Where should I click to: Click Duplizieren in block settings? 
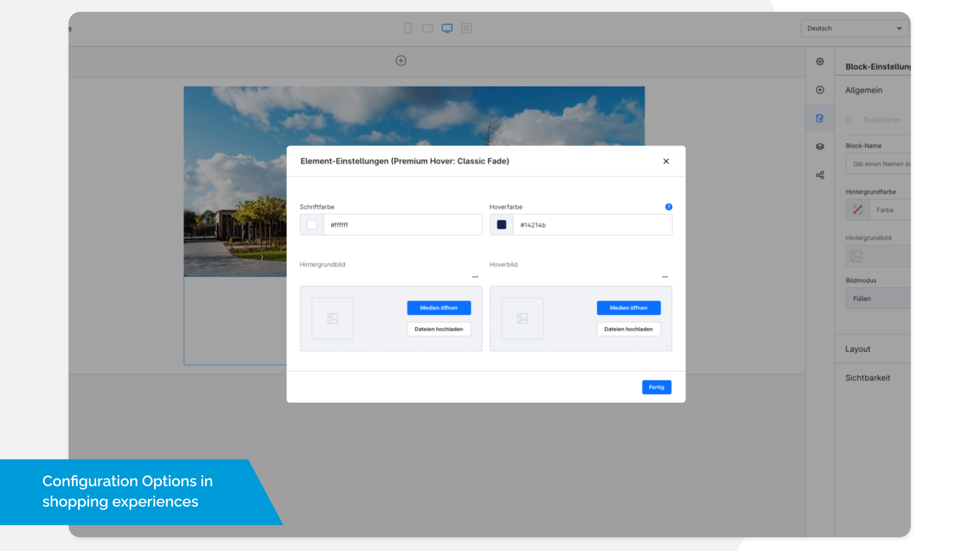[882, 119]
